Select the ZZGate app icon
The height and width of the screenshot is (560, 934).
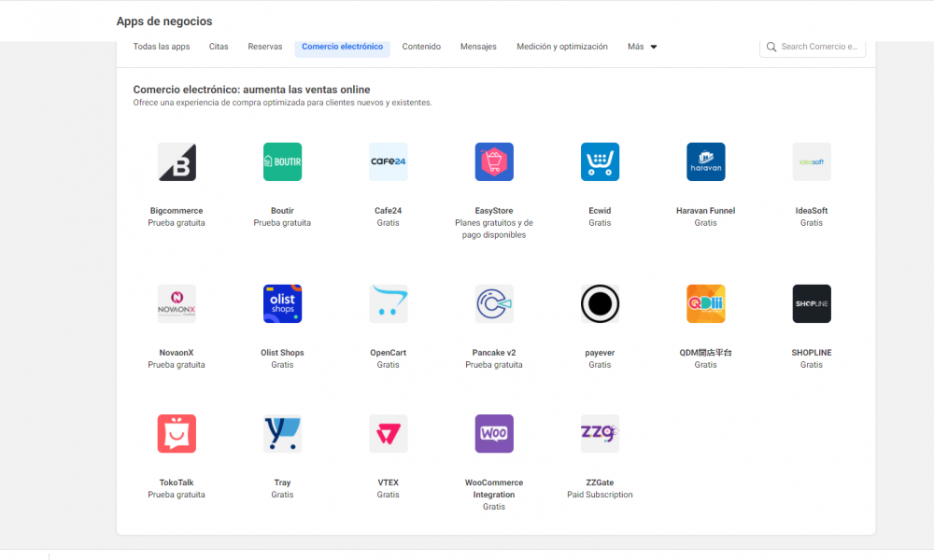[600, 433]
